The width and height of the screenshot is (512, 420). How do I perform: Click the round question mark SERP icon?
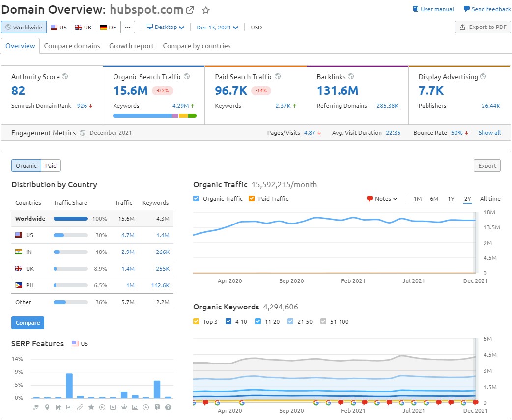pyautogui.click(x=168, y=407)
